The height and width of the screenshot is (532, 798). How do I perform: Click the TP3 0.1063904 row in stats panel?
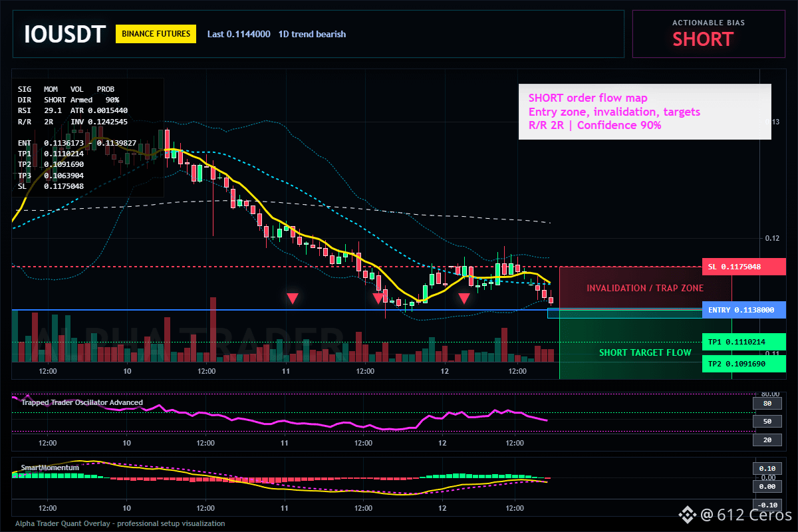pos(51,176)
